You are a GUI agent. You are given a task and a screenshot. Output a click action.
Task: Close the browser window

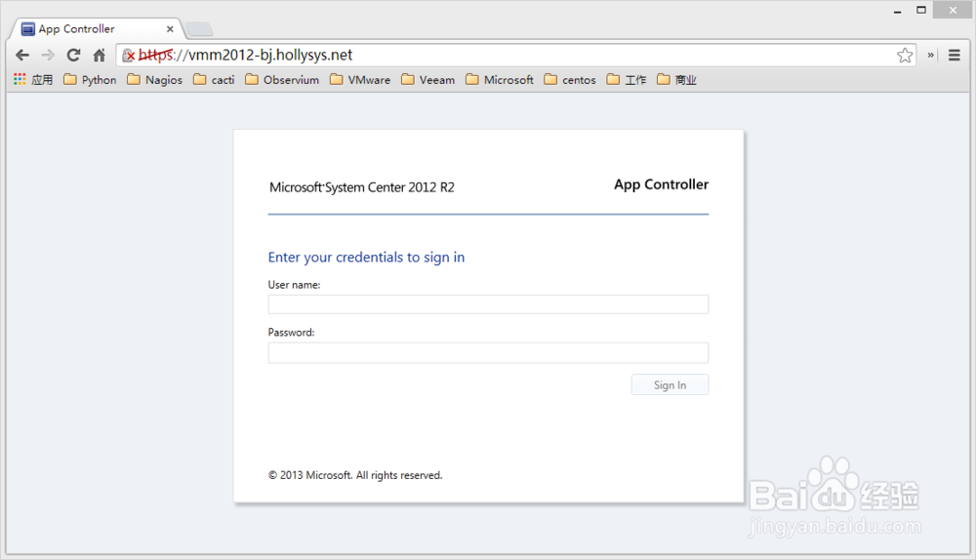point(953,10)
